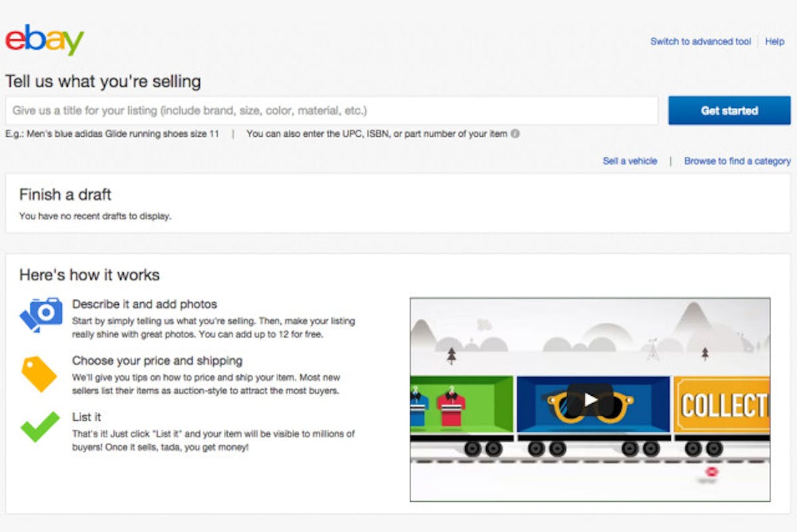797x532 pixels.
Task: Click the example listing hint text
Action: click(113, 133)
